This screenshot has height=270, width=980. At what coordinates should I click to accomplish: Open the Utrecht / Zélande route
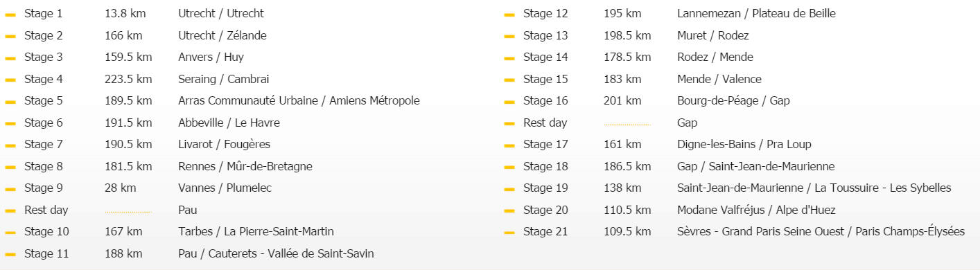[222, 35]
